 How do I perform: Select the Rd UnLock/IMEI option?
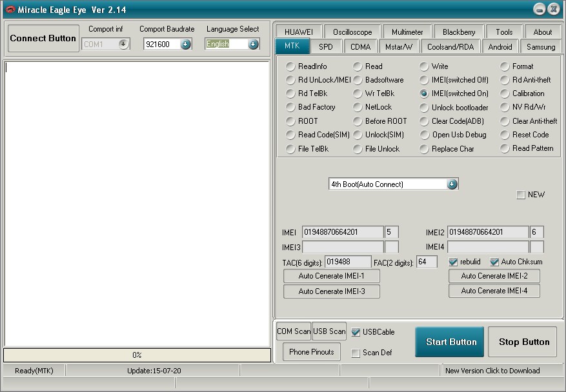coord(318,80)
